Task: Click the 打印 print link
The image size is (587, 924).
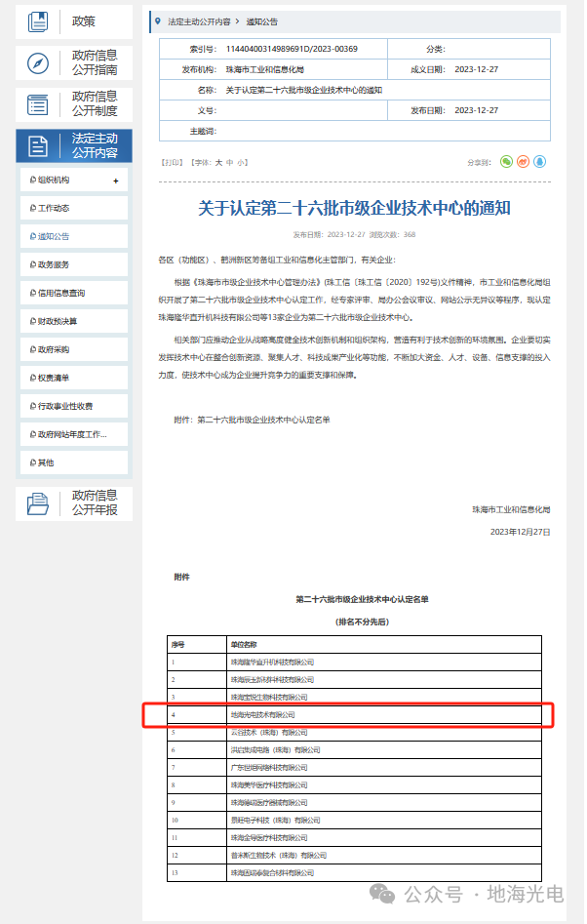Action: 172,162
